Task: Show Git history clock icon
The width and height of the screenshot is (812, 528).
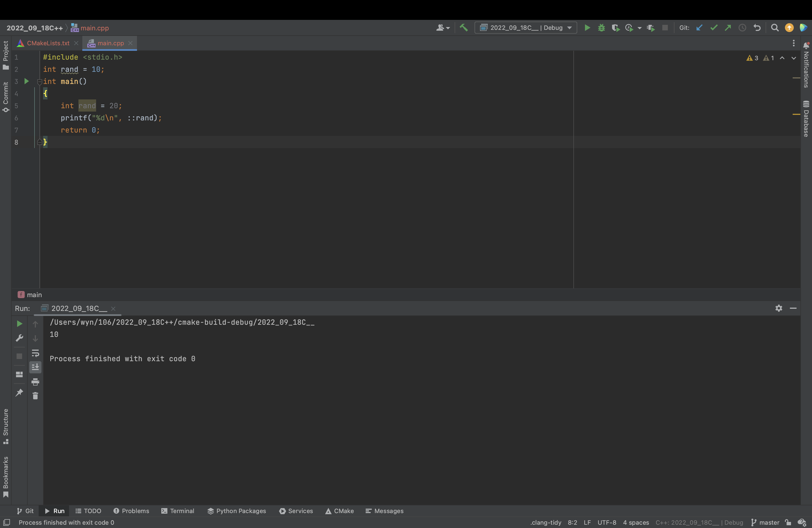Action: click(x=742, y=28)
